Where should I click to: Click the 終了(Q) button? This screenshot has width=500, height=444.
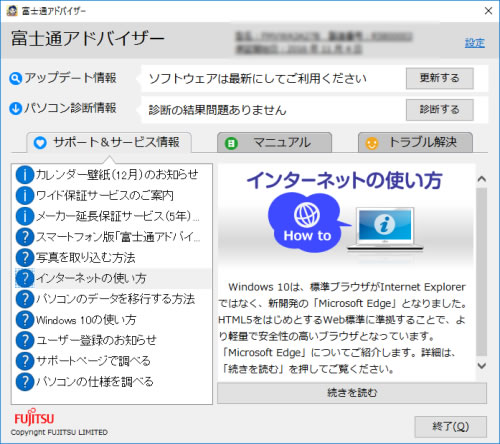point(451,427)
